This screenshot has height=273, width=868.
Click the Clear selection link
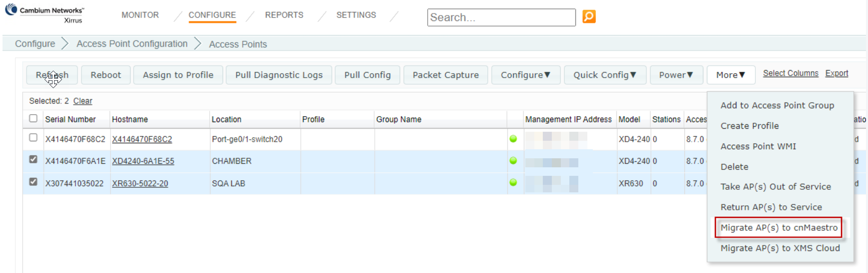click(x=83, y=101)
